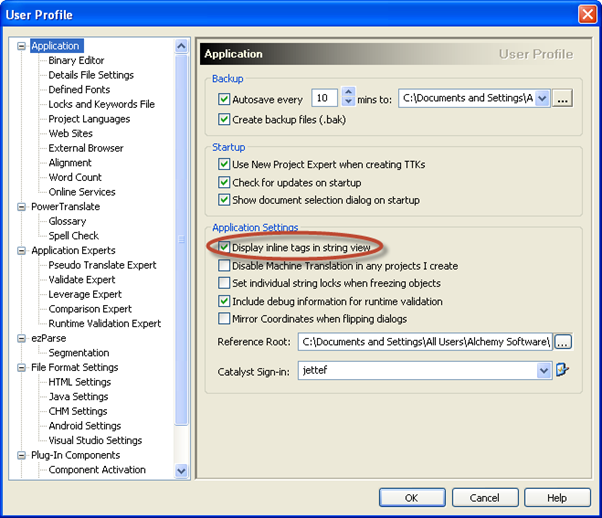Click the Catalyst Sign-in edit icon
This screenshot has width=602, height=518.
click(x=562, y=370)
